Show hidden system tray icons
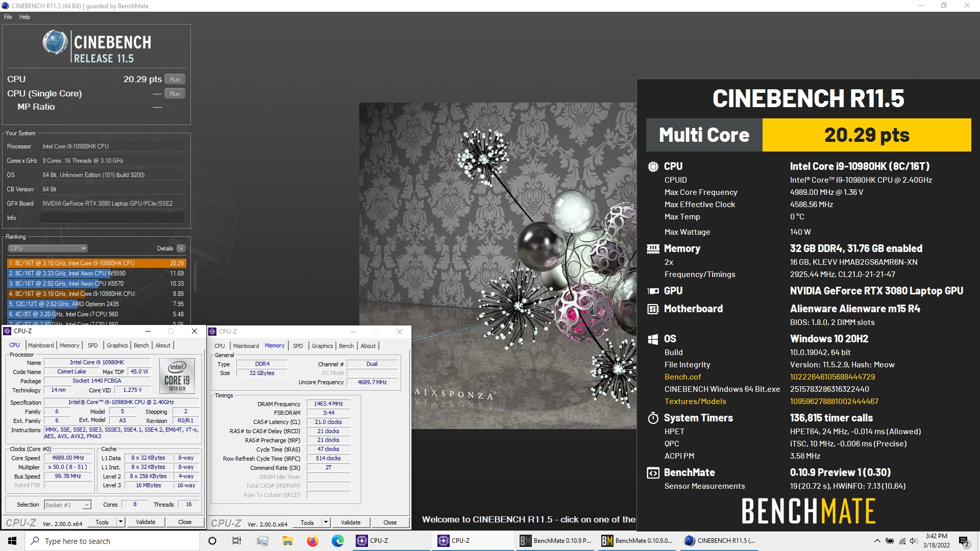Screen dimensions: 980x551 click(x=877, y=541)
